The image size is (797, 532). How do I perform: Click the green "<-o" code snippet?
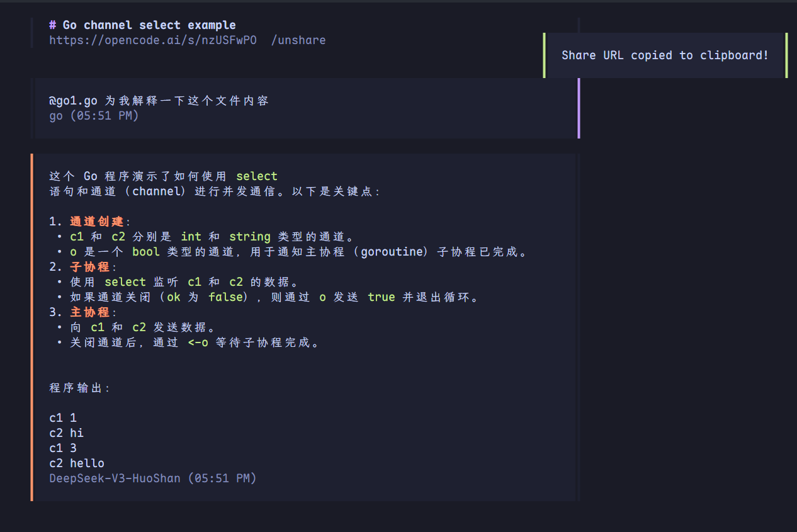click(198, 342)
